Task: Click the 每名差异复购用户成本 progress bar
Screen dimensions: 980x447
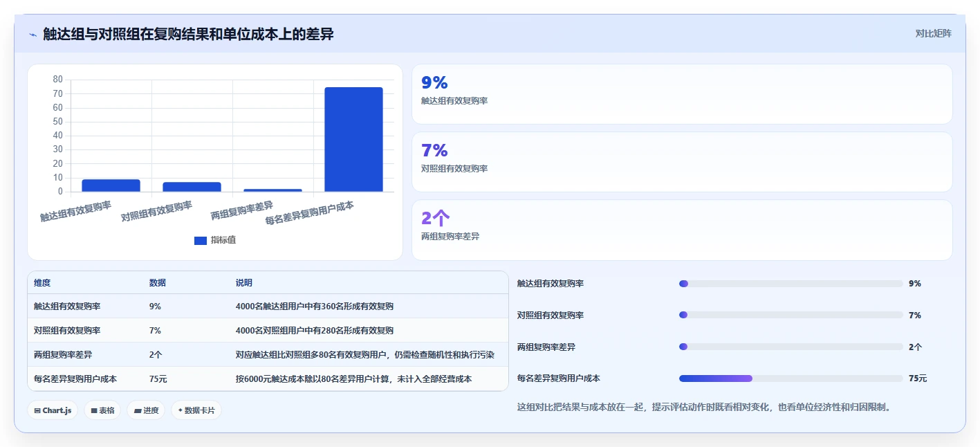Action: point(791,378)
